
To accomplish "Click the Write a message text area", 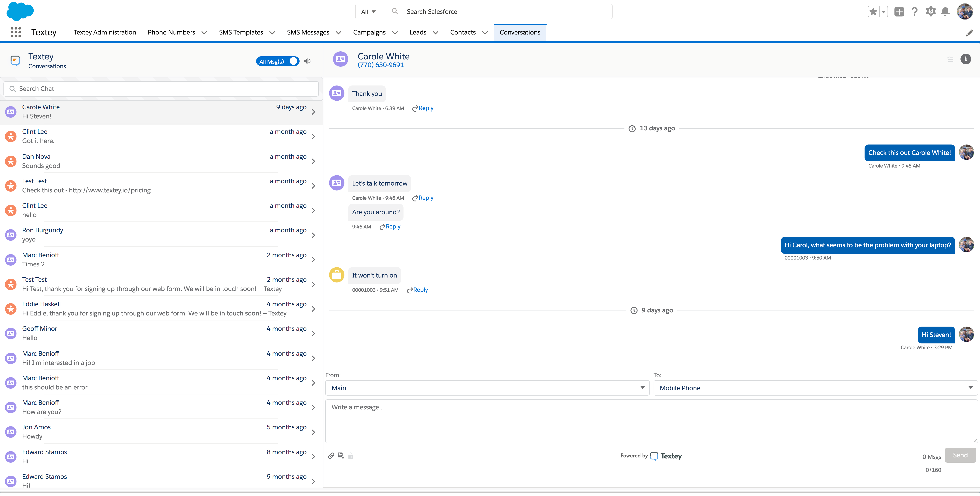I will tap(651, 421).
